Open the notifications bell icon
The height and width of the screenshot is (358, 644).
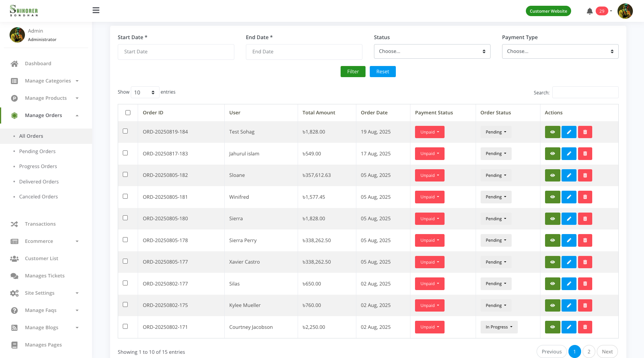coord(590,11)
